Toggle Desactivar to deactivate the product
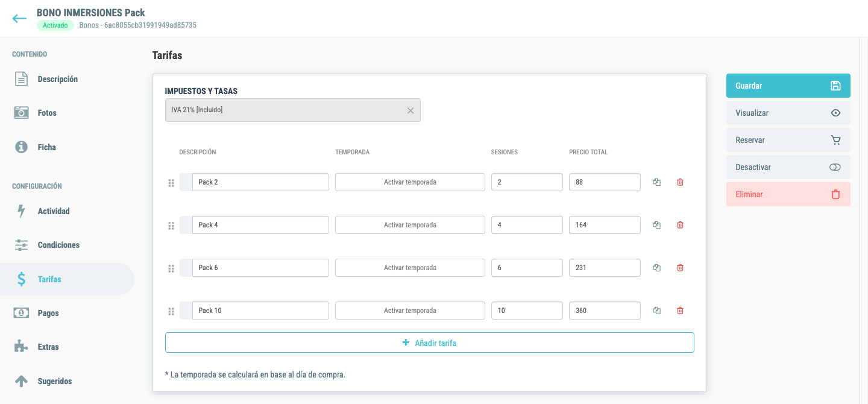 [x=788, y=167]
